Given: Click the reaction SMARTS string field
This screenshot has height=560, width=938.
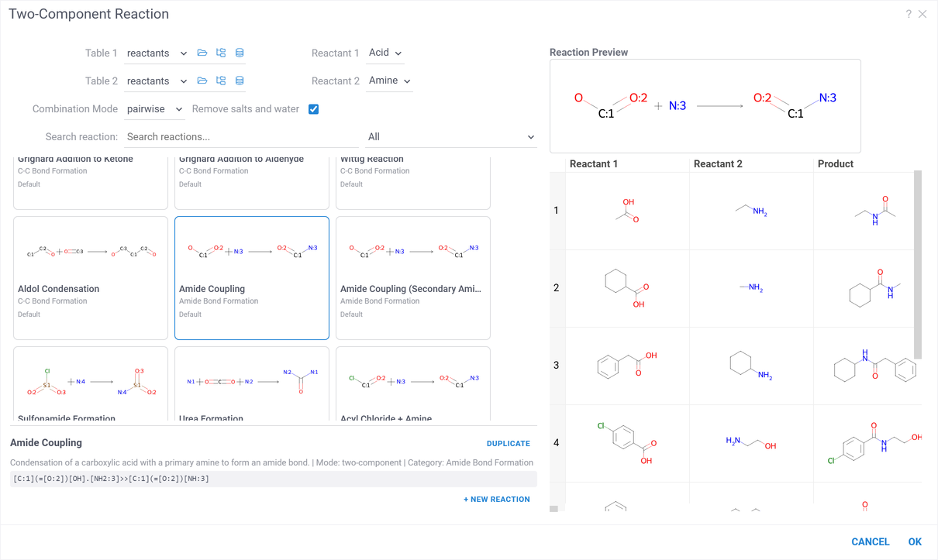Looking at the screenshot, I should 274,479.
